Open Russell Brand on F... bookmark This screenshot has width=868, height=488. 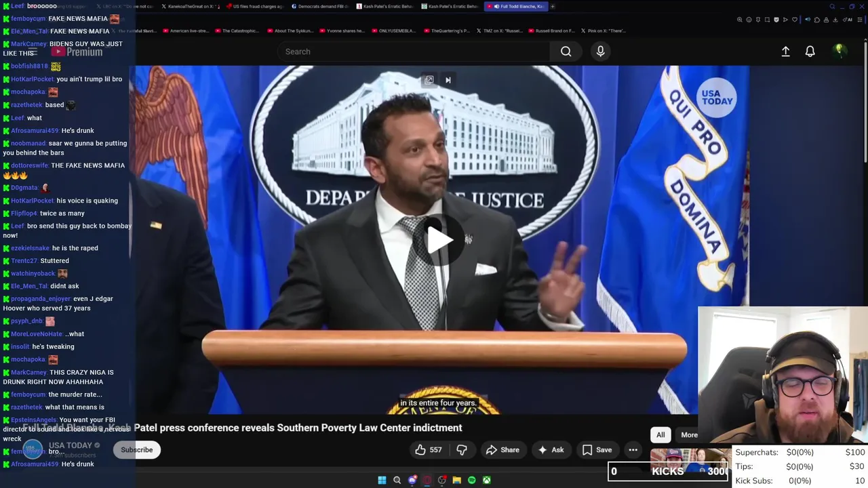coord(551,30)
